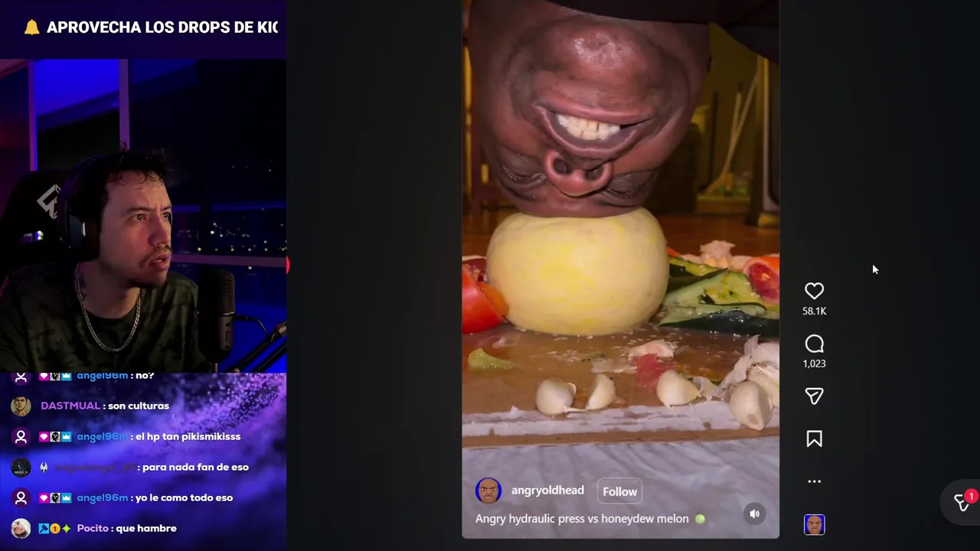This screenshot has height=551, width=980.
Task: Open comments with the speech bubble icon
Action: coord(814,344)
